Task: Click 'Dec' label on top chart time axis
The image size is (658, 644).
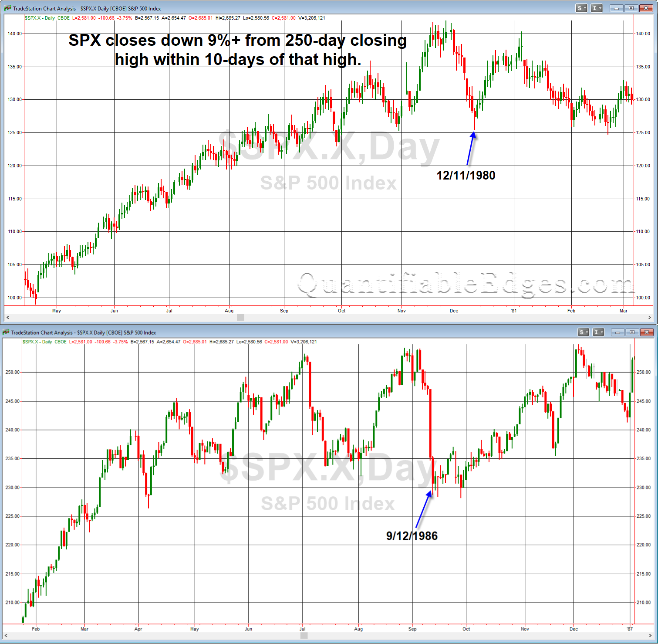Action: [x=454, y=311]
